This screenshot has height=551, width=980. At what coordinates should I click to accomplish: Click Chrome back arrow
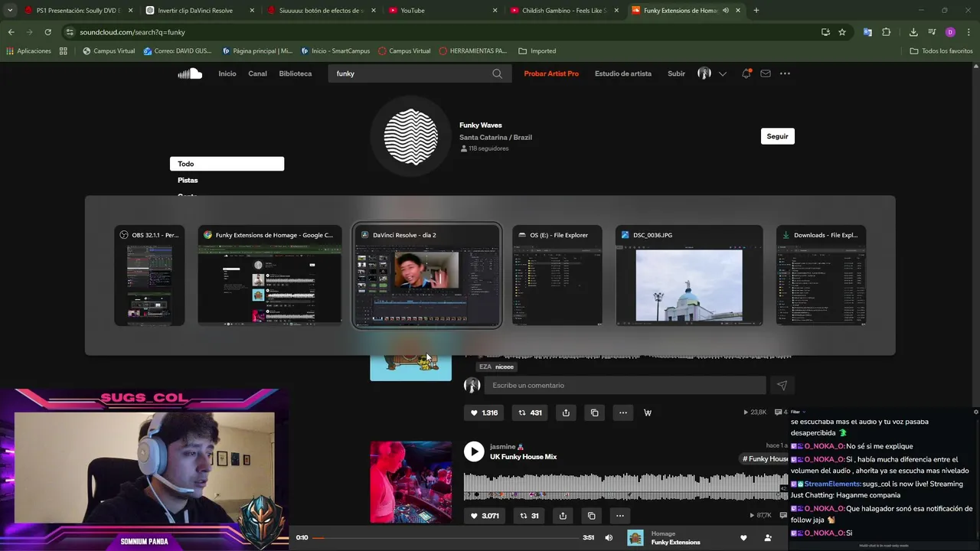(11, 32)
